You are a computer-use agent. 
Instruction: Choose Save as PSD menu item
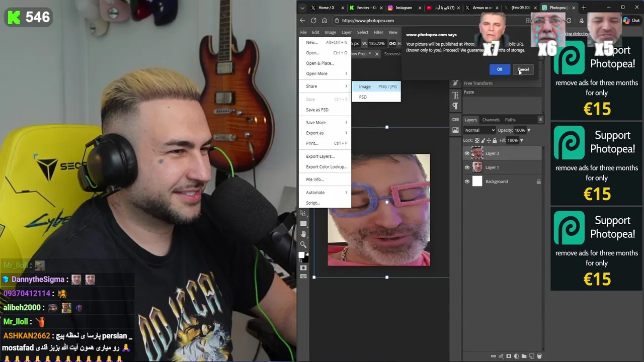pos(326,110)
